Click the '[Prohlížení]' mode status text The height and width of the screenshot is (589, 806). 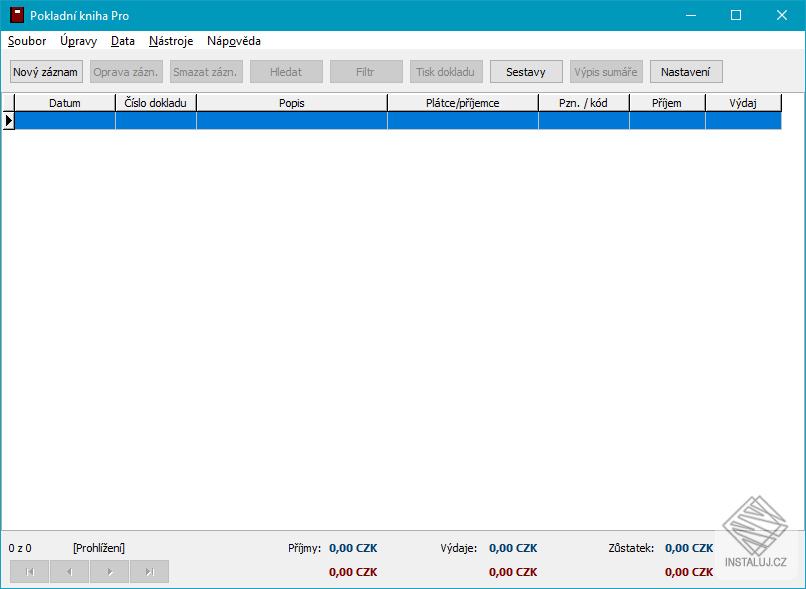click(99, 548)
